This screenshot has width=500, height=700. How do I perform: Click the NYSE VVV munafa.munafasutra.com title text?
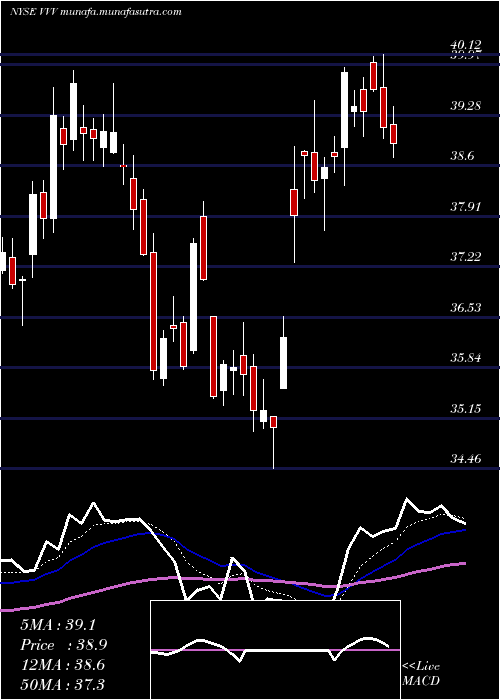pyautogui.click(x=96, y=12)
